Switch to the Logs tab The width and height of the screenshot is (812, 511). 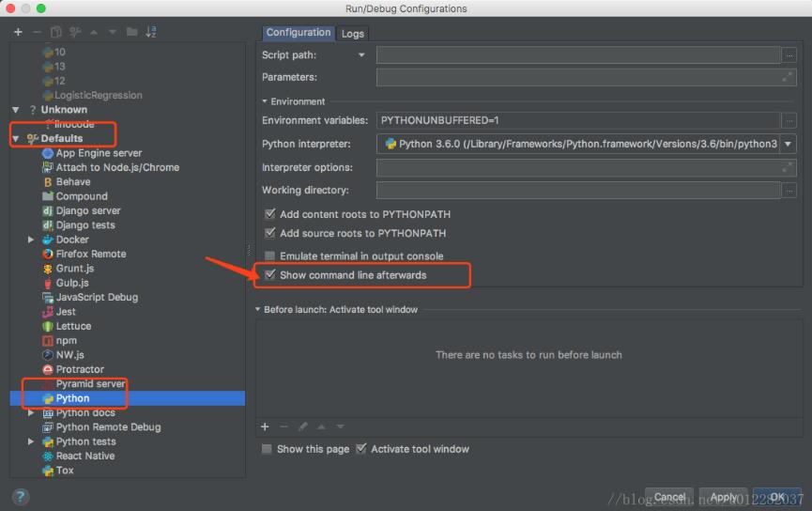(353, 34)
